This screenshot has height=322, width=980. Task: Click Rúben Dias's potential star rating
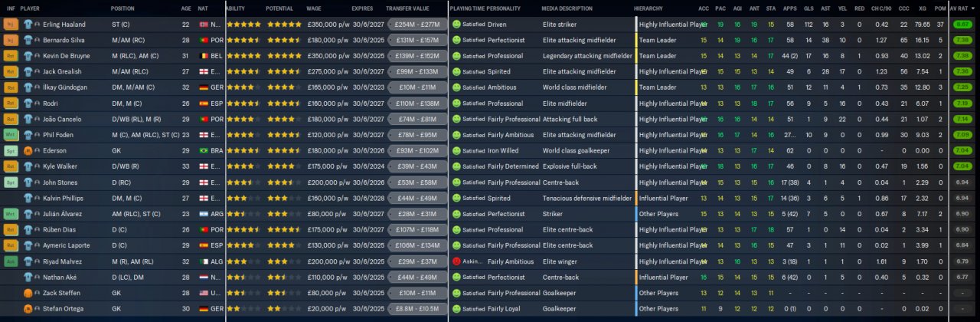click(x=283, y=229)
